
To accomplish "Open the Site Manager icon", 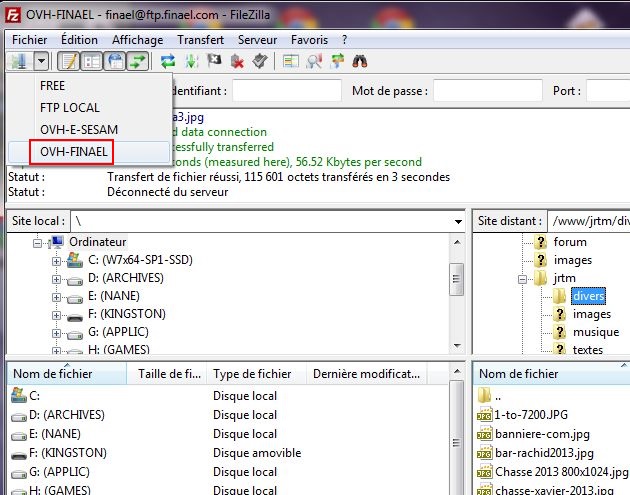I will click(19, 61).
